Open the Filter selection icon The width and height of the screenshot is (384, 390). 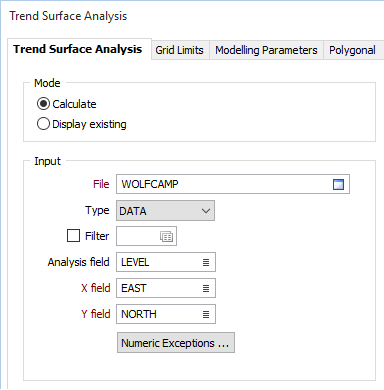click(x=166, y=236)
